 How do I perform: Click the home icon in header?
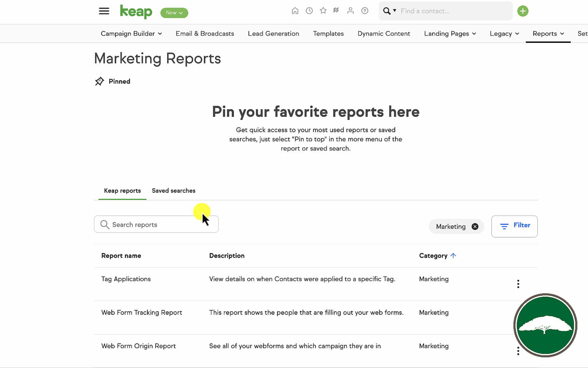tap(295, 11)
